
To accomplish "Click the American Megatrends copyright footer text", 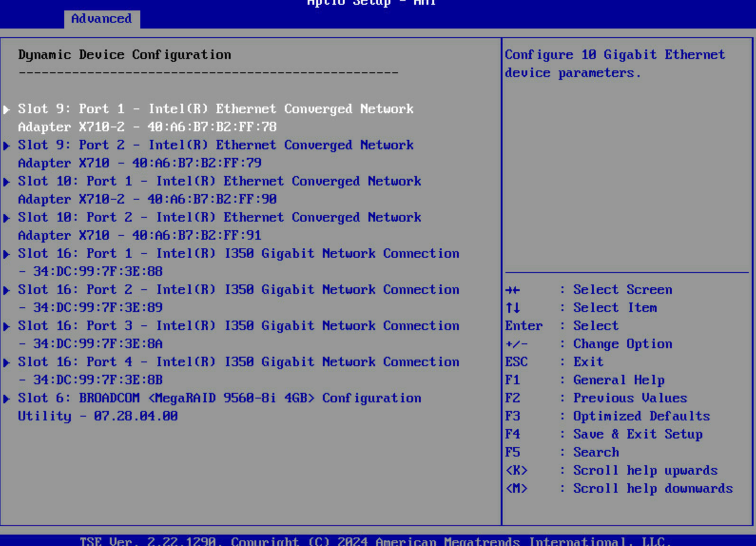I will coord(376,541).
